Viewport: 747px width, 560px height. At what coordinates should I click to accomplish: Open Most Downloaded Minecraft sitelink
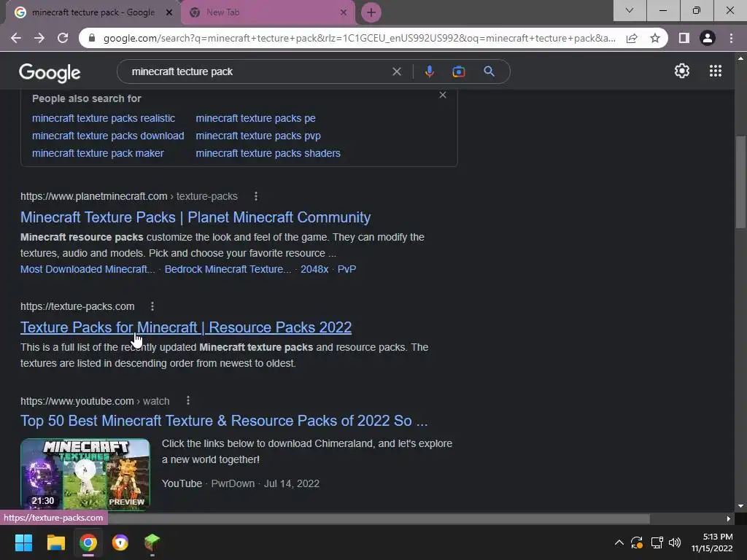(88, 269)
